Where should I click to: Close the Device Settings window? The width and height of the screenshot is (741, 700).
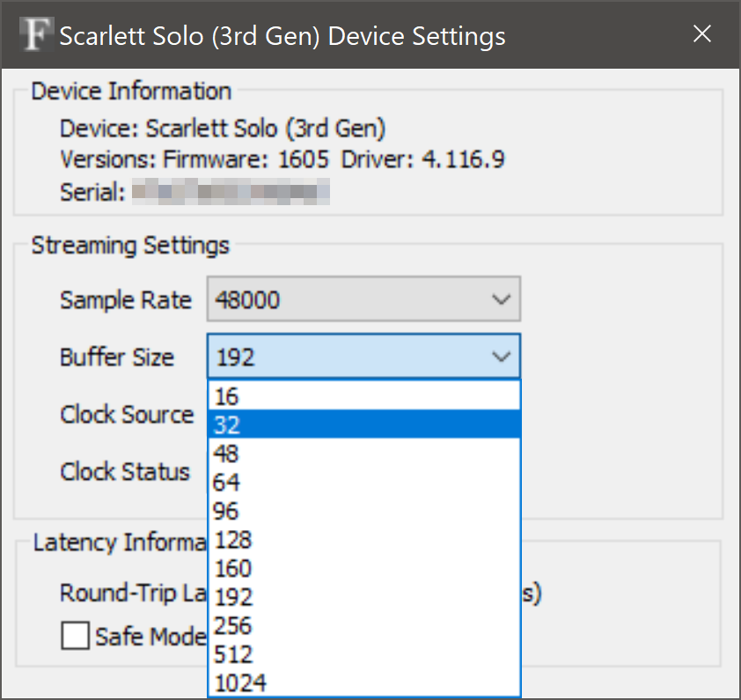[701, 34]
